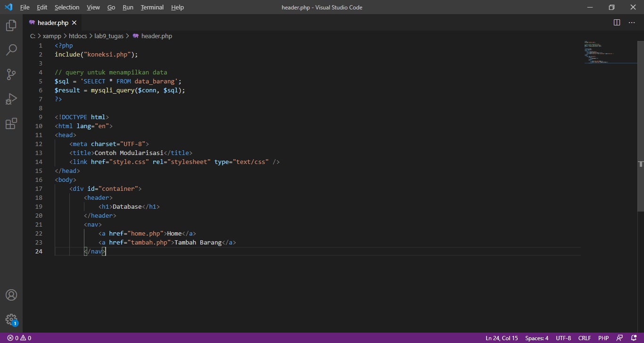Click the PHP language mode indicator
The image size is (644, 343).
(603, 338)
